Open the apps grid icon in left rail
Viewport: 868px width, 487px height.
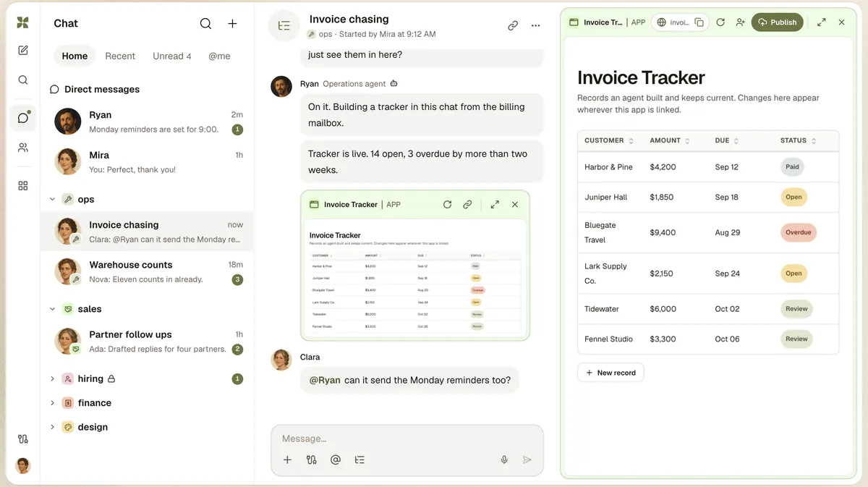(23, 186)
